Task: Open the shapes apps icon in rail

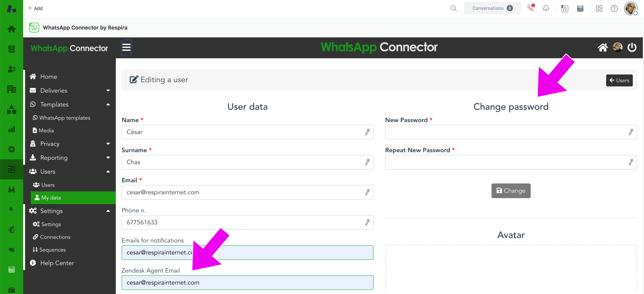Action: coord(12,109)
